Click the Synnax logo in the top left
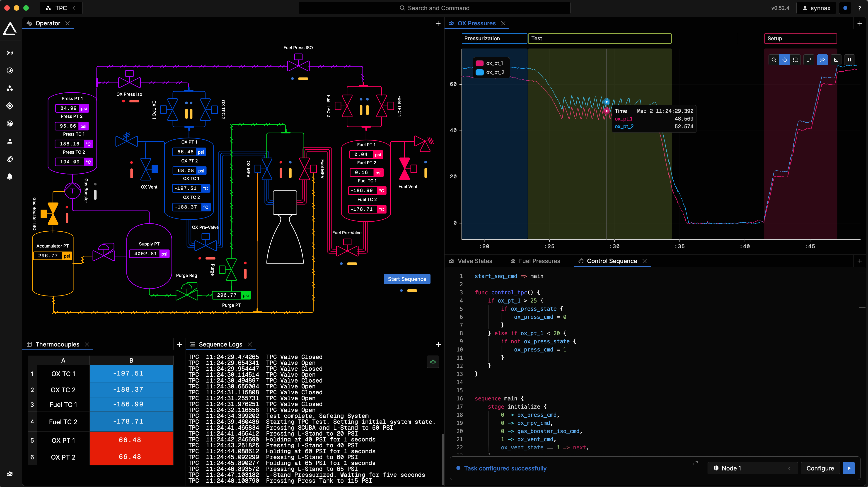Screen dimensions: 868x487 pyautogui.click(x=10, y=29)
